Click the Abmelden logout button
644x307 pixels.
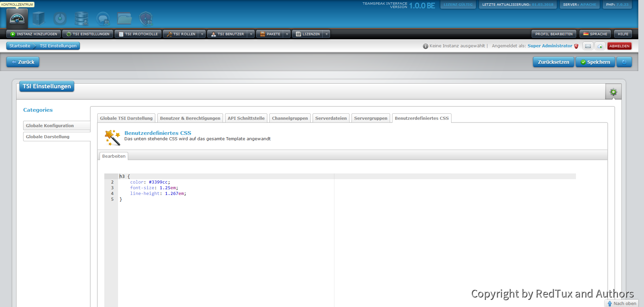pyautogui.click(x=620, y=46)
